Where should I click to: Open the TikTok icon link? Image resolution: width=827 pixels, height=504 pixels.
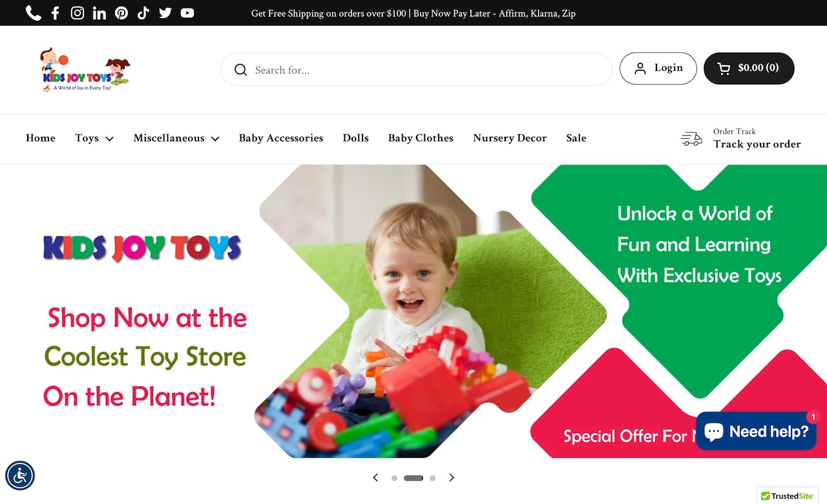pos(143,13)
